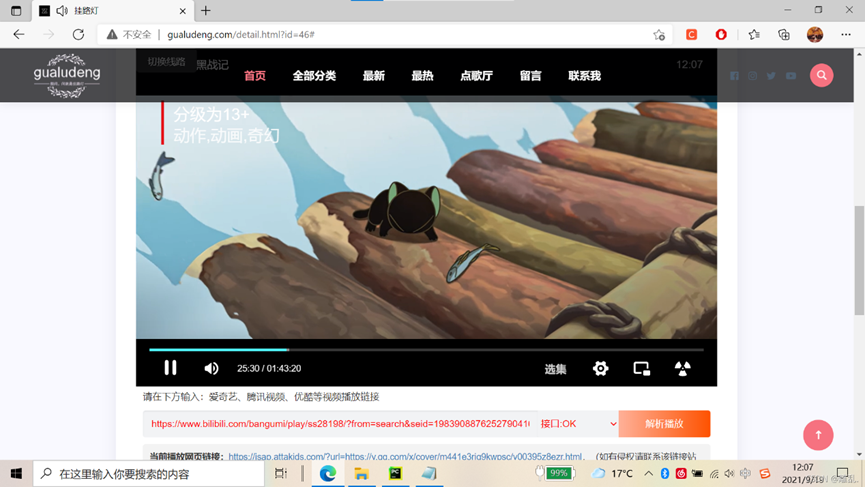
Task: Open the Wi-Fi network tray icon
Action: coord(714,473)
